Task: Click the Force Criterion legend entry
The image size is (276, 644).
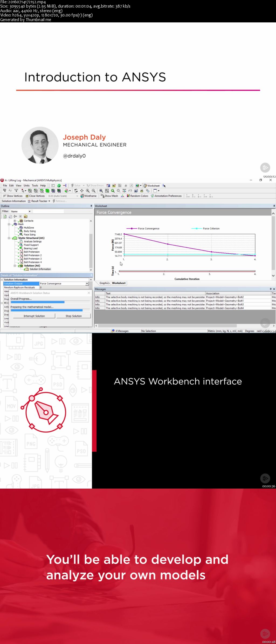Action: pyautogui.click(x=206, y=229)
